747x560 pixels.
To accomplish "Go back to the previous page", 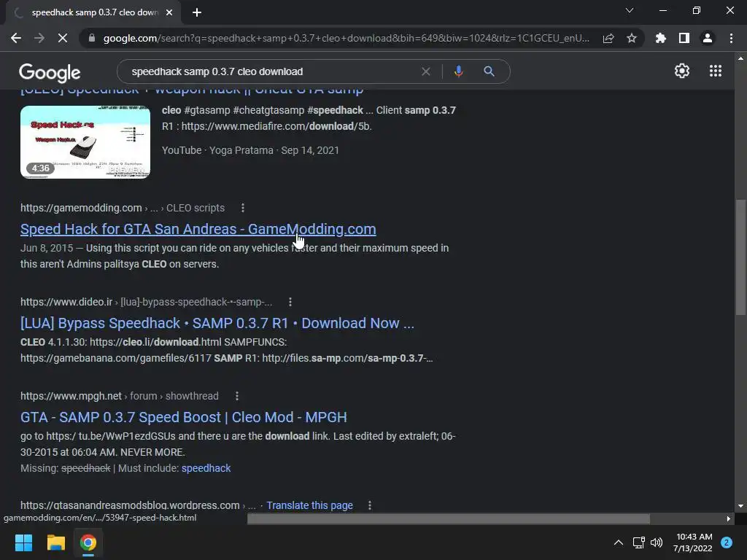I will (x=16, y=38).
